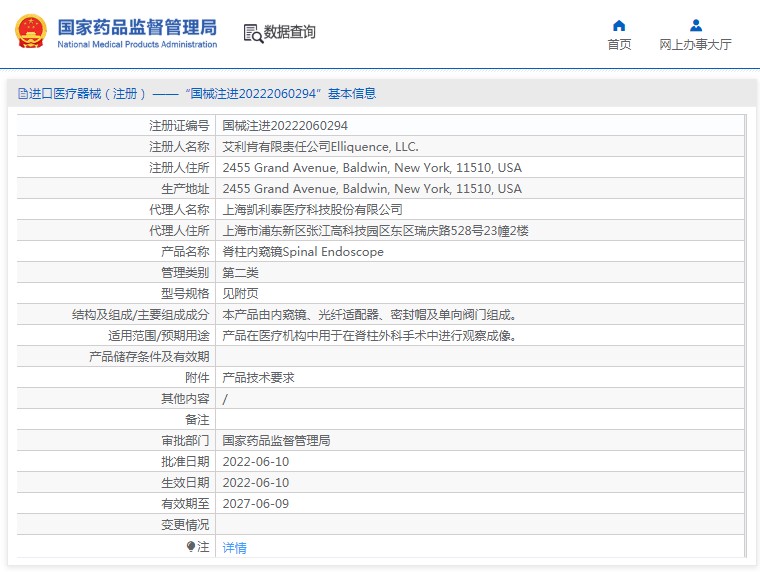Click the 其他内容 slash value
This screenshot has width=760, height=572.
(225, 399)
